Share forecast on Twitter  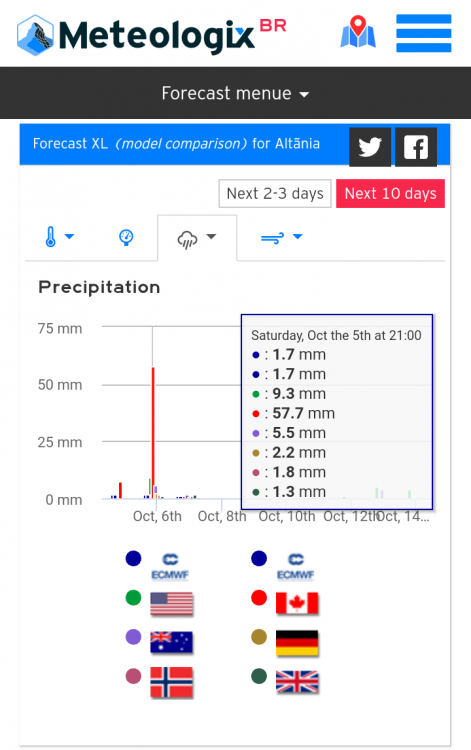pos(370,147)
